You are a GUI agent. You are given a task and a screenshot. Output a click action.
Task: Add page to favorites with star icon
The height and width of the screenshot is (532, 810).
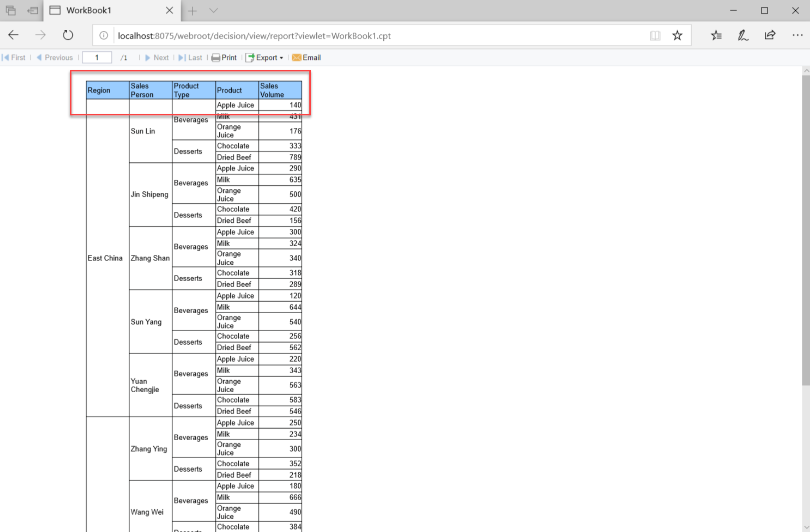tap(677, 35)
